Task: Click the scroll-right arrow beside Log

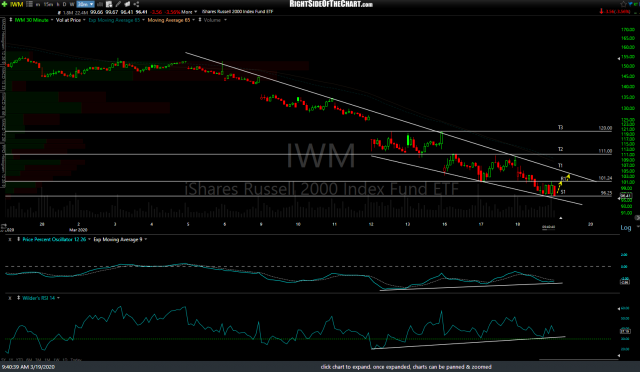Action: (x=637, y=218)
